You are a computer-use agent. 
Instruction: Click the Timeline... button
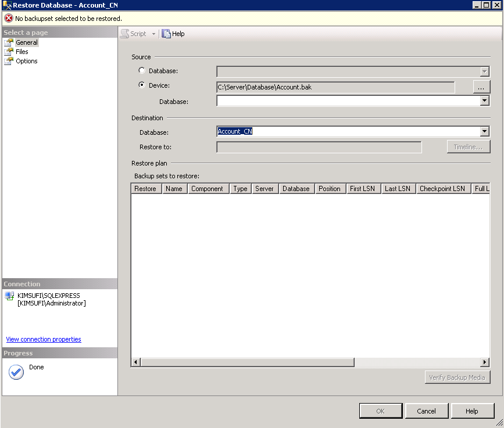click(x=469, y=147)
